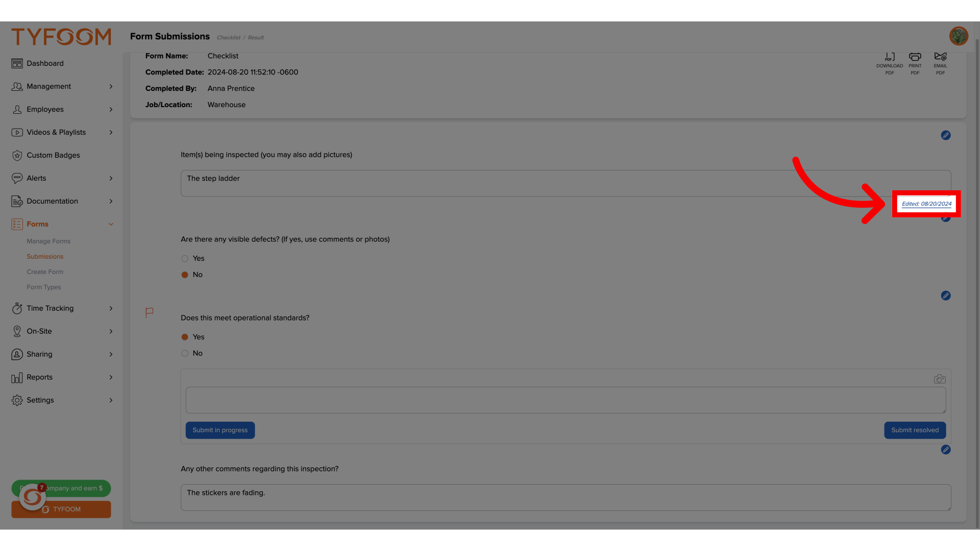
Task: Click the camera icon in photo upload field
Action: tap(940, 379)
